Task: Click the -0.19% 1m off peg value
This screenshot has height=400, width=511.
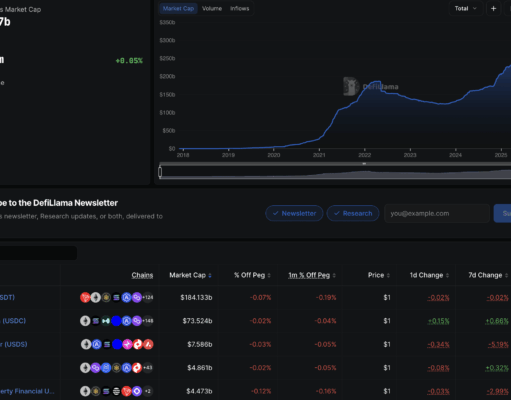Action: pos(326,297)
